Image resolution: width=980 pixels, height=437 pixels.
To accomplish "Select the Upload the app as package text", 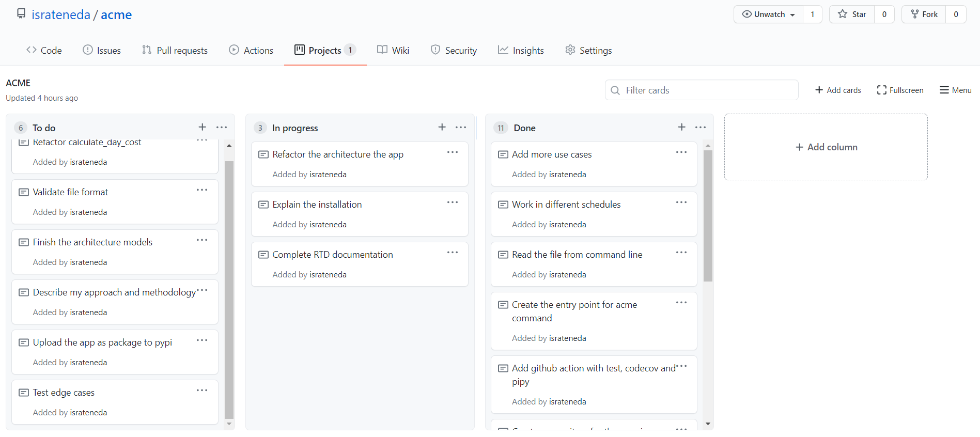I will [102, 342].
